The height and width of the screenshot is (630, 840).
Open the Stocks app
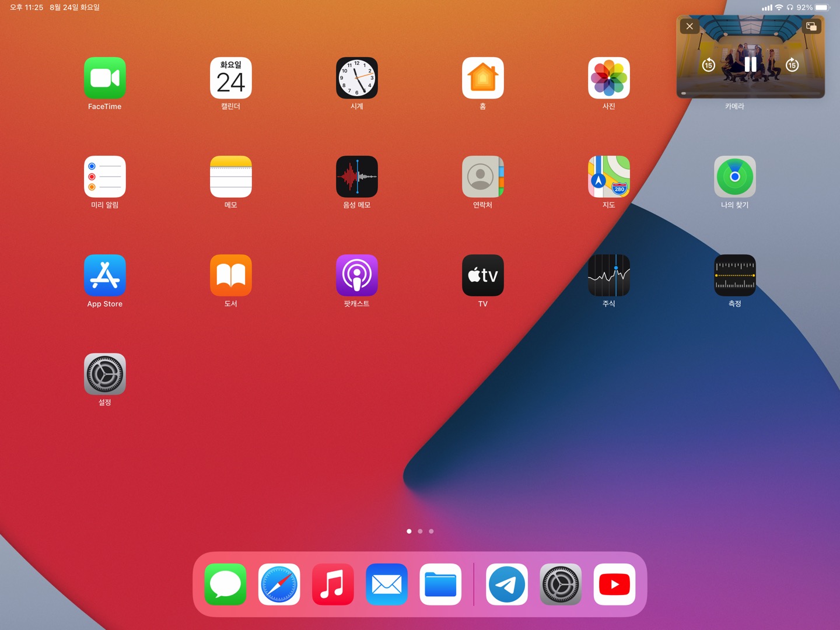point(609,275)
